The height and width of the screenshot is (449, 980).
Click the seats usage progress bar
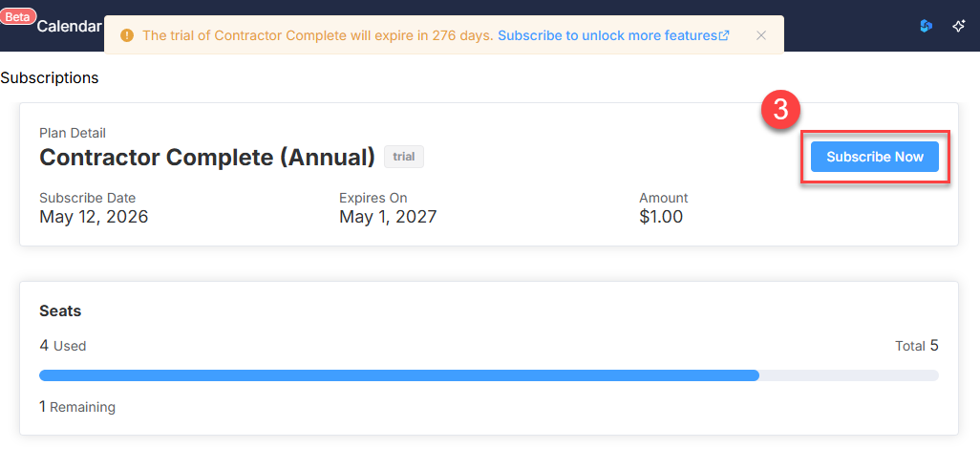489,375
